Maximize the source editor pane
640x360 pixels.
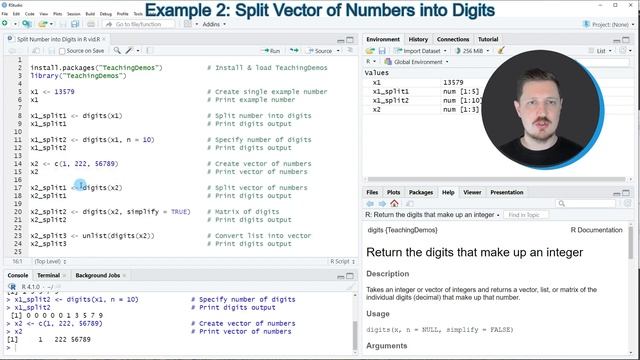point(350,40)
